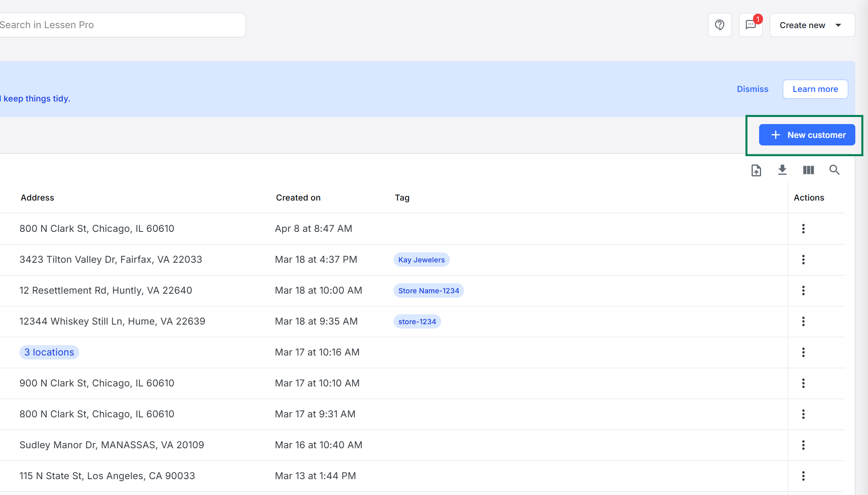Image resolution: width=868 pixels, height=495 pixels.
Task: Open actions menu for Kay Jewelers row
Action: coord(803,260)
